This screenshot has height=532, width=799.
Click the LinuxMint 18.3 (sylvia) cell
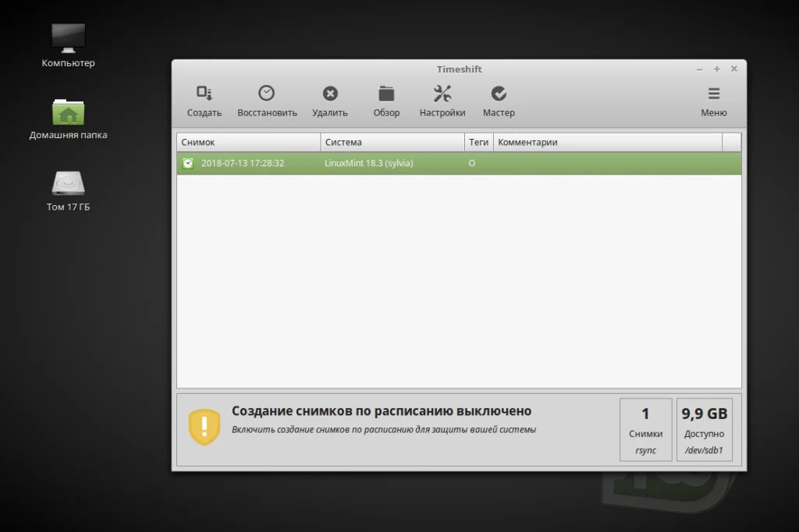[369, 163]
